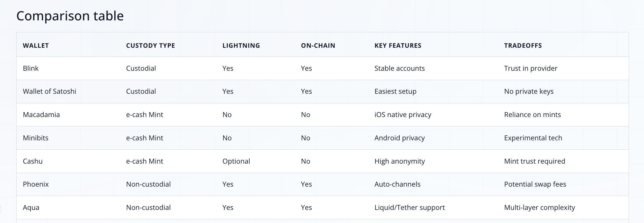Select the Potential swap fees cell

535,184
